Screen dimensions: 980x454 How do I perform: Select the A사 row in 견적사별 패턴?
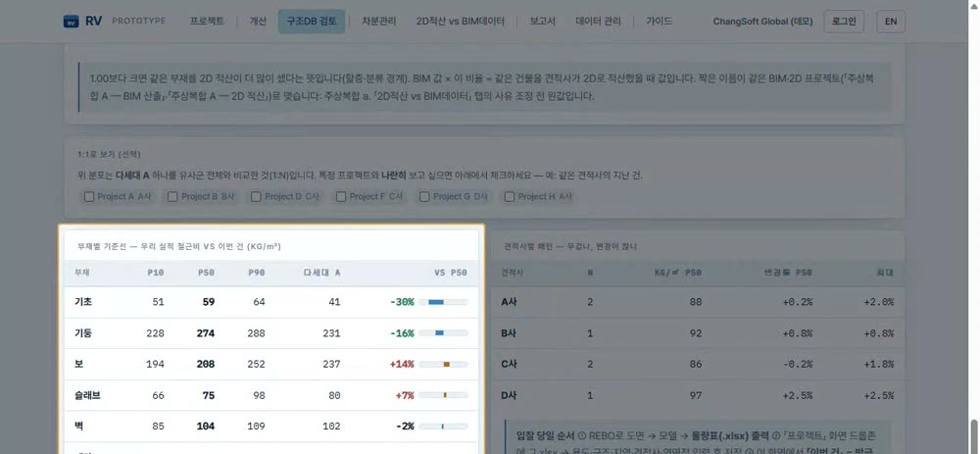tap(698, 302)
